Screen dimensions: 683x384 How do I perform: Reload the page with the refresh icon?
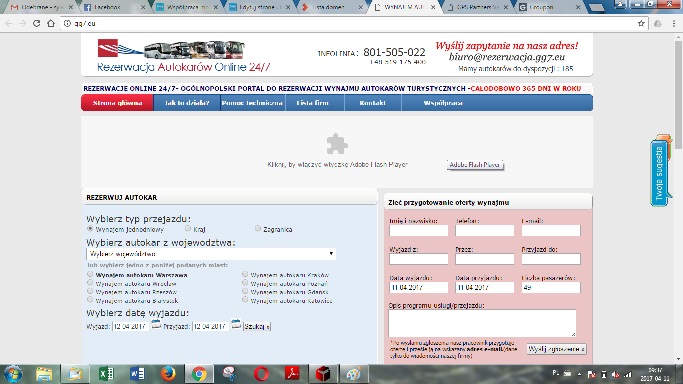point(37,24)
